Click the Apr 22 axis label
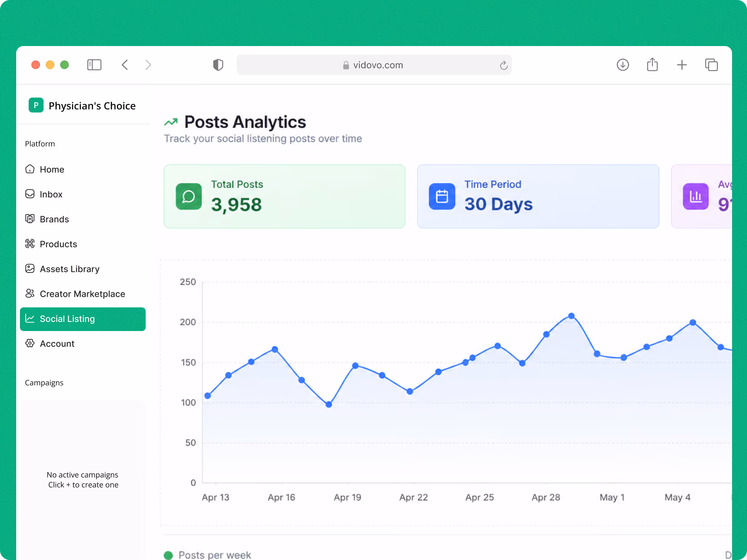747x560 pixels. point(414,497)
